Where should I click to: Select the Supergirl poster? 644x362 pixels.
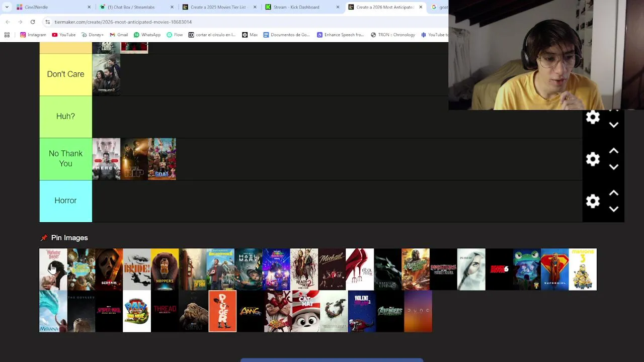[x=555, y=269]
